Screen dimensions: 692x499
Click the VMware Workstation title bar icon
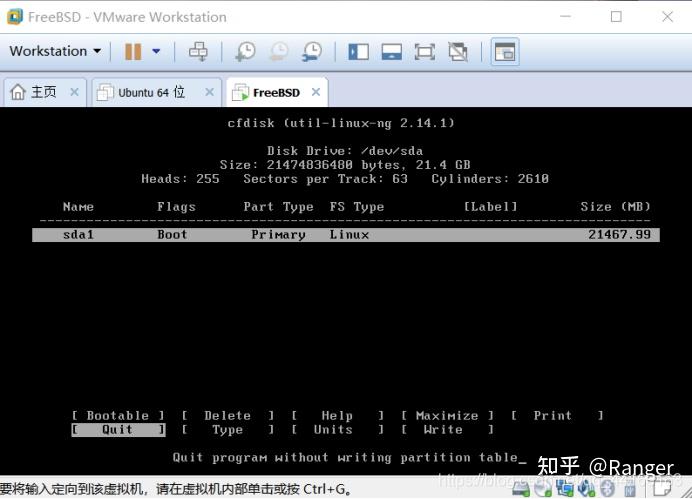[x=15, y=17]
